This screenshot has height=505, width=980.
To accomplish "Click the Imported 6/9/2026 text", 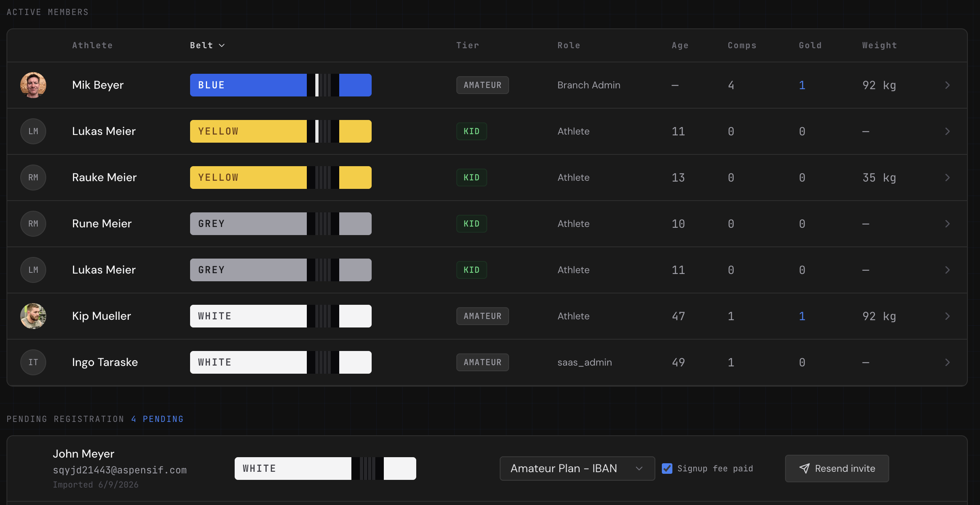I will tap(96, 485).
